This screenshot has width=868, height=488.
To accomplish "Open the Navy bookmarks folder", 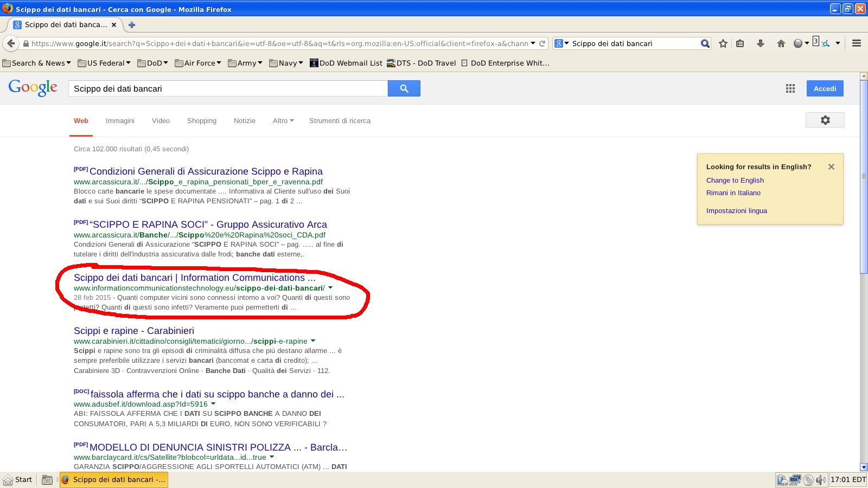I will coord(286,63).
